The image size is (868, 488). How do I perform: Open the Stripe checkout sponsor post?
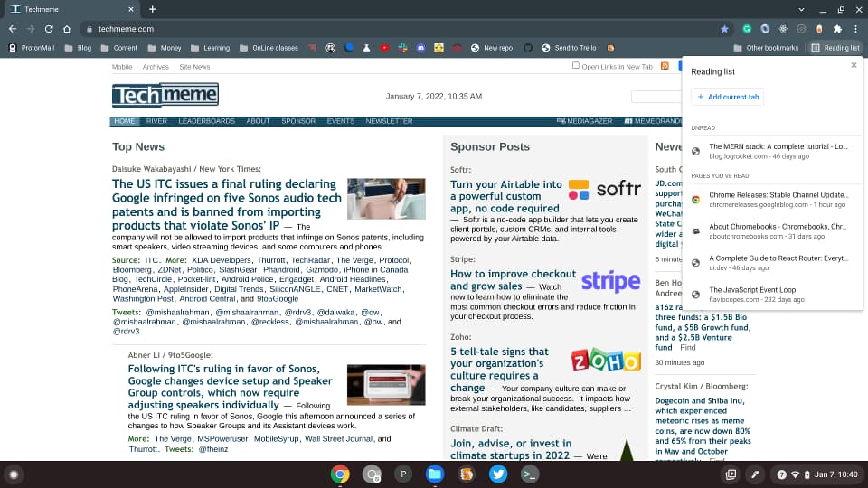(514, 280)
